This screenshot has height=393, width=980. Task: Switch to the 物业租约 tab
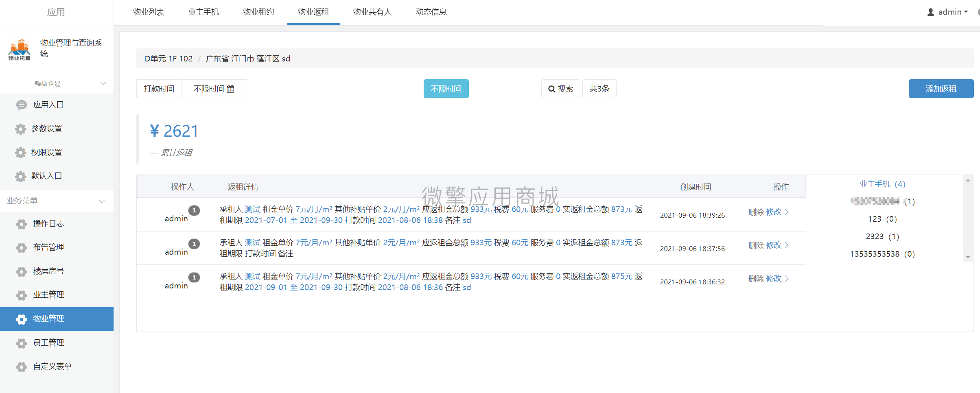258,12
